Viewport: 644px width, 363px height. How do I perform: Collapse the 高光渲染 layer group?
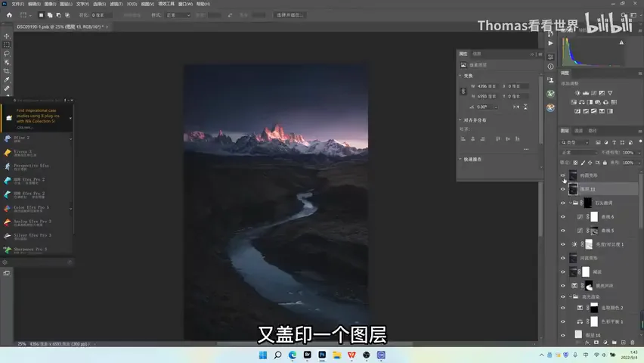tap(570, 296)
